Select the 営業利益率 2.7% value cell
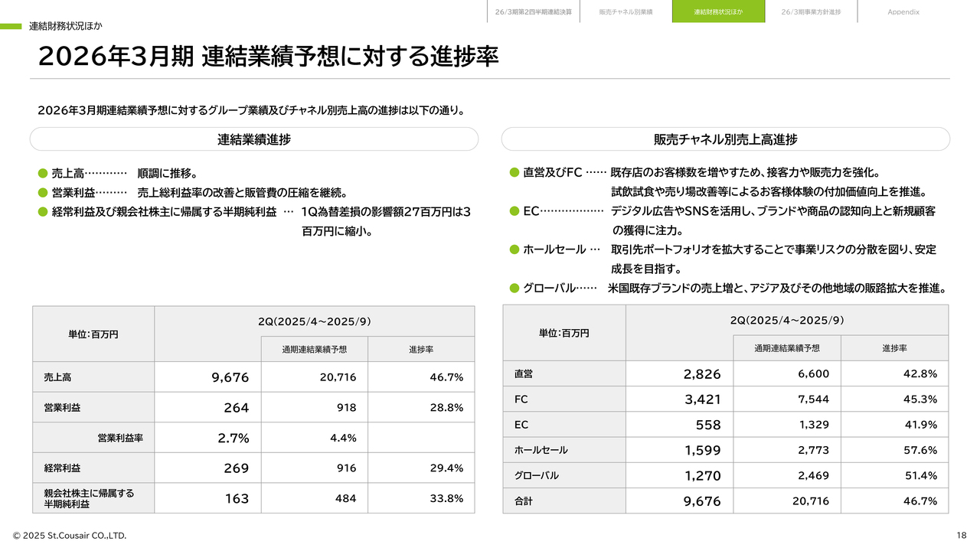 [207, 439]
